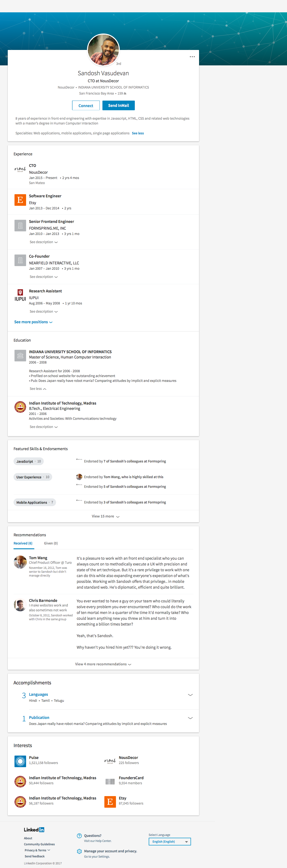
Task: Click the FoundersCard group icon
Action: [x=110, y=781]
